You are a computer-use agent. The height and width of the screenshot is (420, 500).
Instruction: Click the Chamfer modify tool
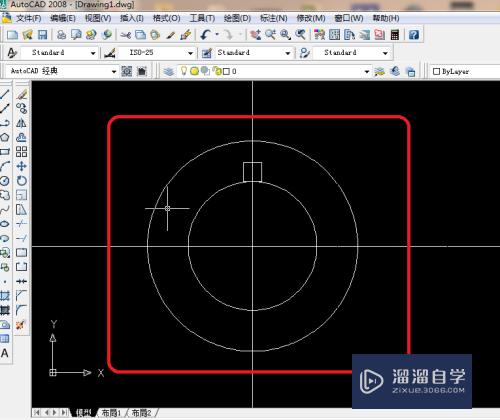point(22,296)
